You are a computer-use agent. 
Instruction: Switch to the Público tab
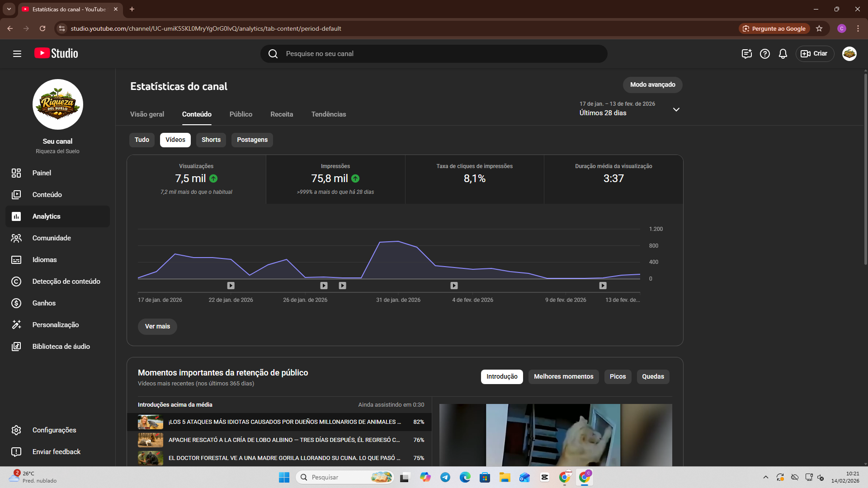(x=241, y=114)
